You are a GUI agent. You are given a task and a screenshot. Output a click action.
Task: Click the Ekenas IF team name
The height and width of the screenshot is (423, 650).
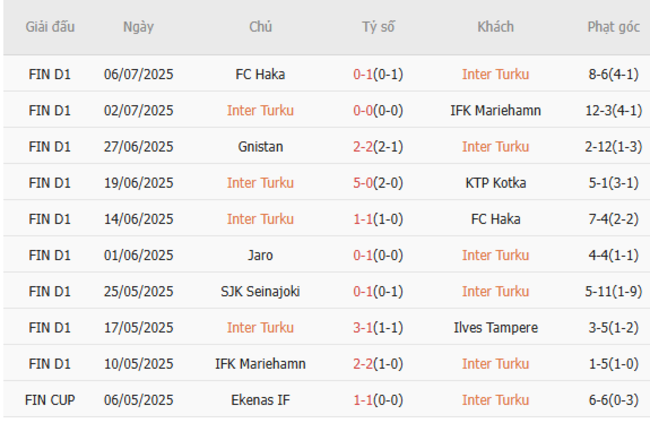pos(260,400)
